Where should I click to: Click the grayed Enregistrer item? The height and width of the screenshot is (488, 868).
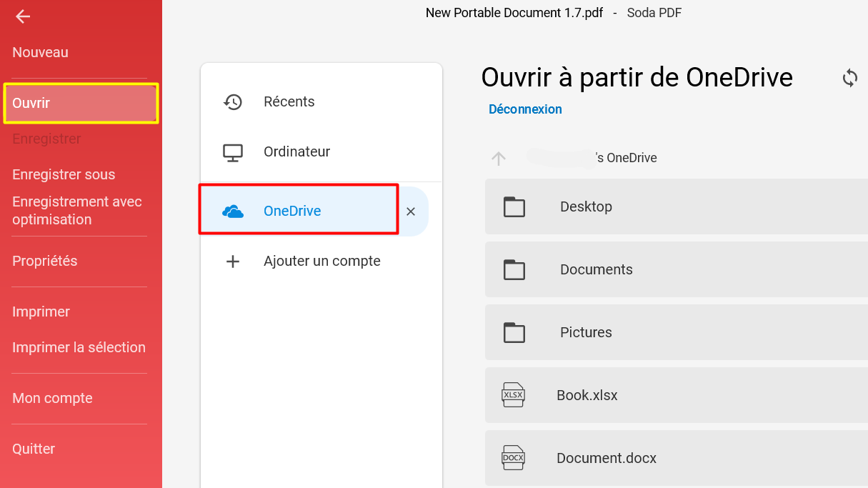tap(46, 139)
